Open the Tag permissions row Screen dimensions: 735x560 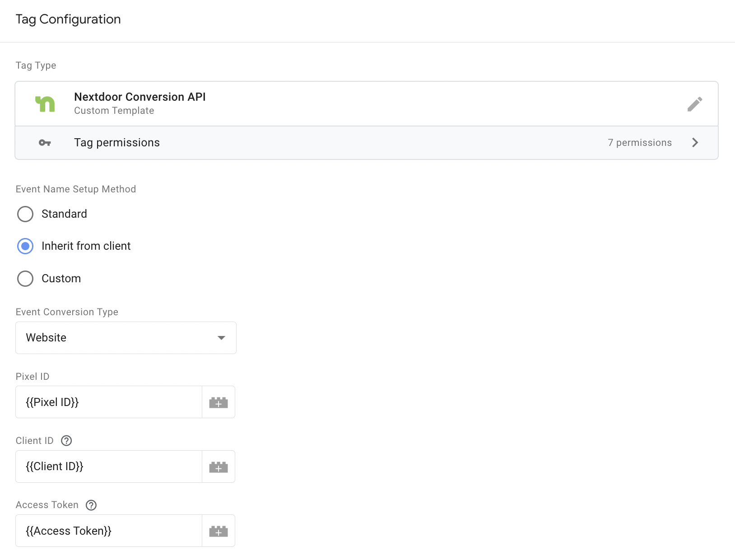click(316, 142)
